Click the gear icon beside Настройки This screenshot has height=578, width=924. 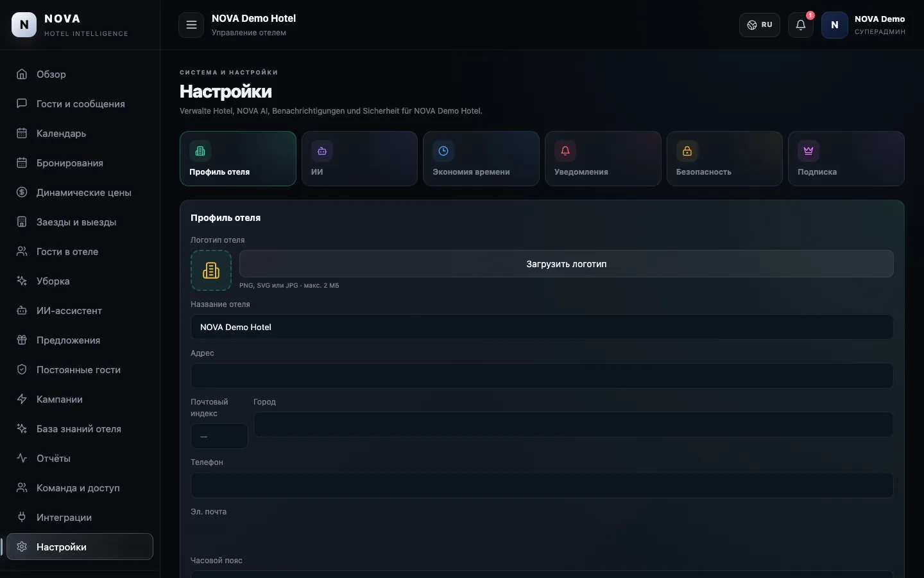point(22,547)
